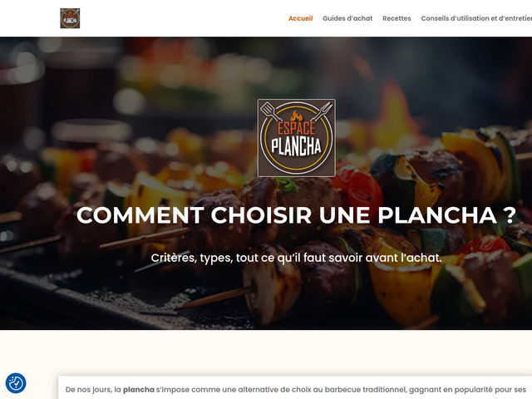Click the large Espace Plancha hero logo

pos(297,138)
